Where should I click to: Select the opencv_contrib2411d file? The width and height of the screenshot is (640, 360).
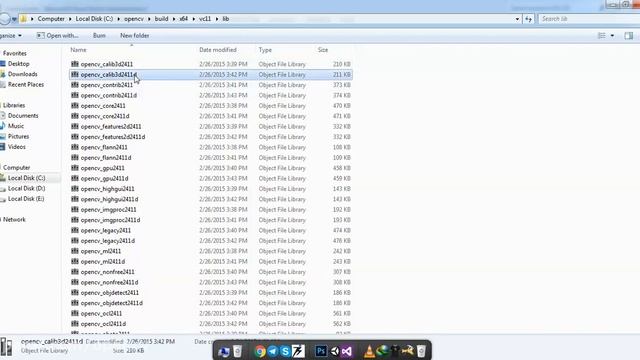pyautogui.click(x=109, y=95)
